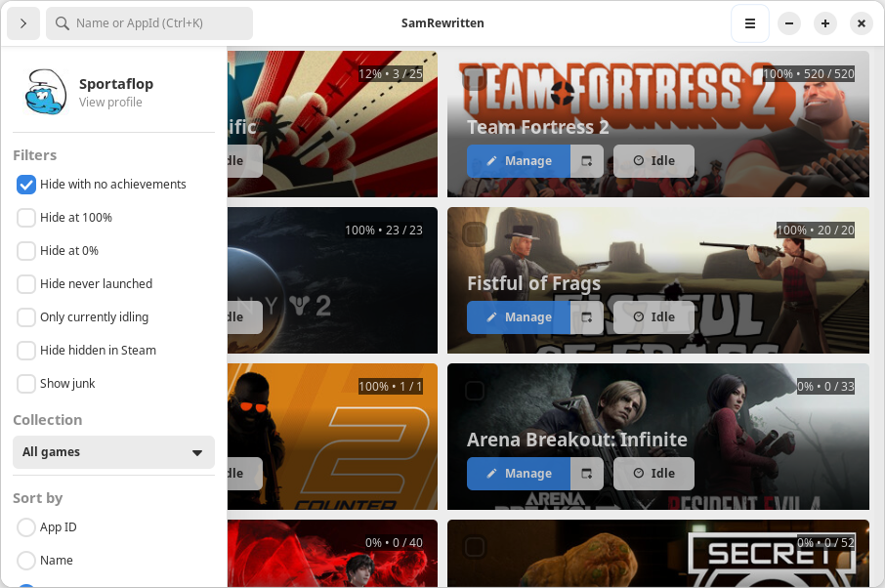This screenshot has height=588, width=885.
Task: Click the Sportaflop smurf avatar
Action: (x=46, y=92)
